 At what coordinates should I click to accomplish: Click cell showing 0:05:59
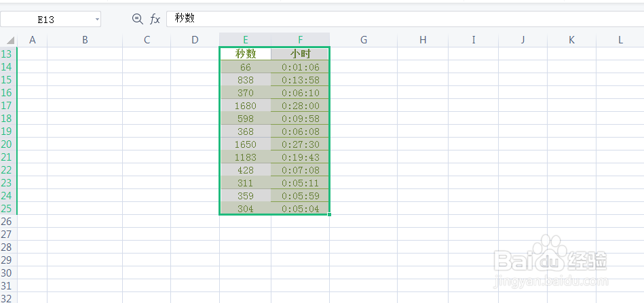(300, 196)
